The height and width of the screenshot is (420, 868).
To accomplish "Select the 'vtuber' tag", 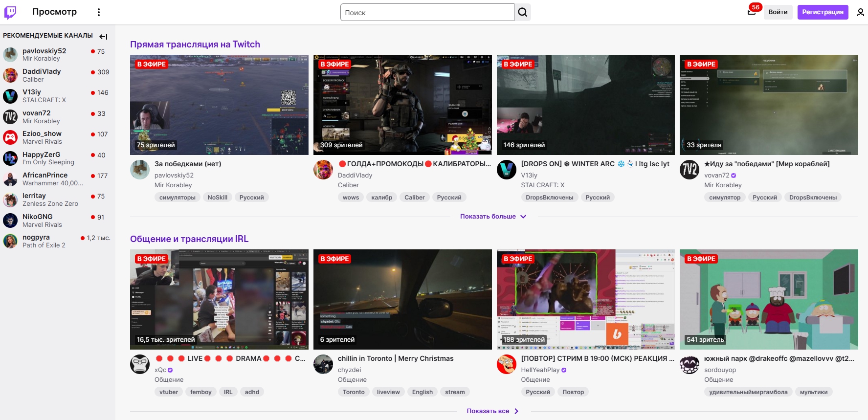I will 169,392.
